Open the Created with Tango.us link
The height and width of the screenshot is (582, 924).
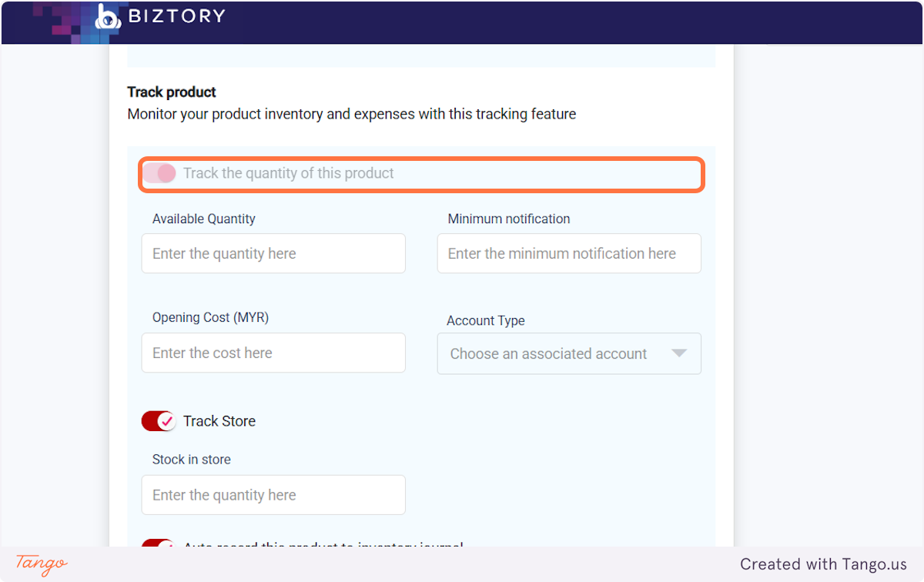(x=823, y=564)
